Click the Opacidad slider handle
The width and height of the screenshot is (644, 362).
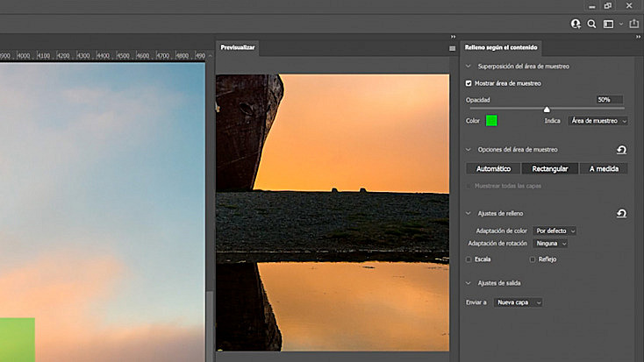click(x=547, y=110)
